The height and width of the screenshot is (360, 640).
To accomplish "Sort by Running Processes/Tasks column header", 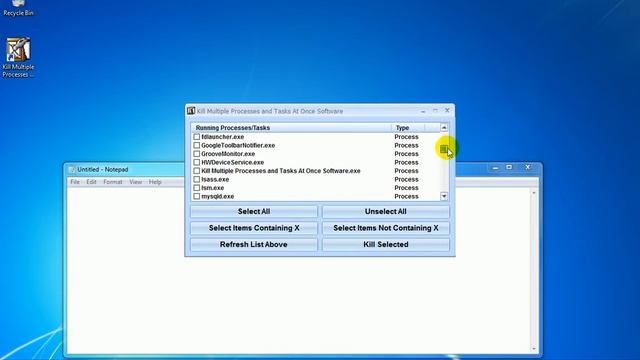I will (291, 128).
